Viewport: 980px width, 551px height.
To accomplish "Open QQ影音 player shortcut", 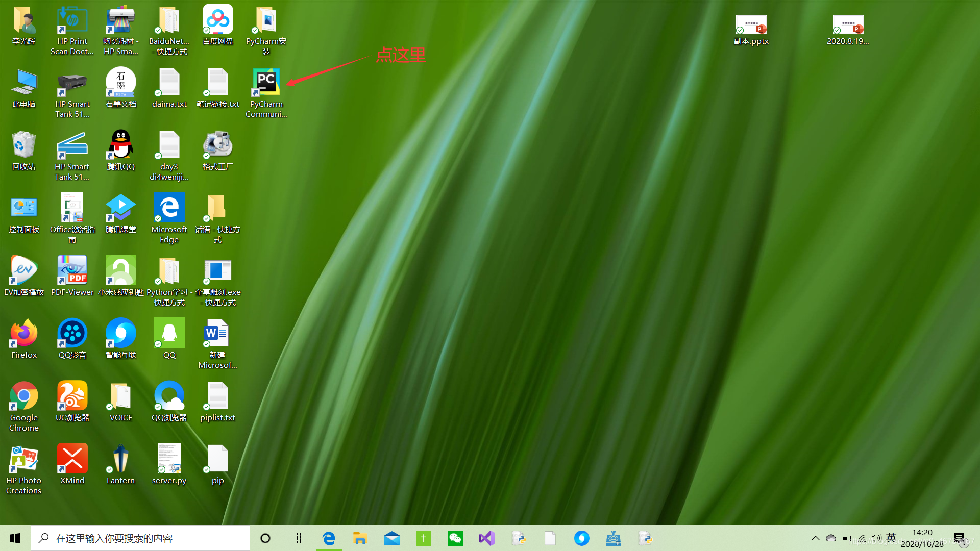I will click(72, 339).
